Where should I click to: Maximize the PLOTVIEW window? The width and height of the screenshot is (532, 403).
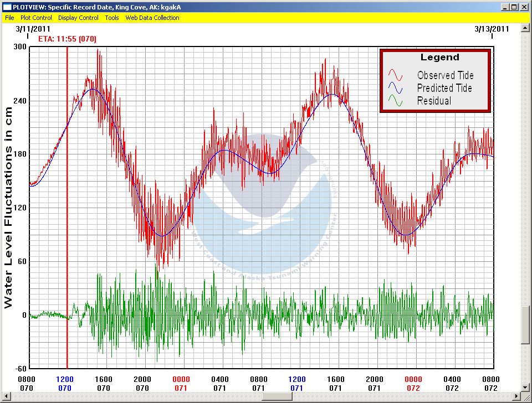point(514,7)
